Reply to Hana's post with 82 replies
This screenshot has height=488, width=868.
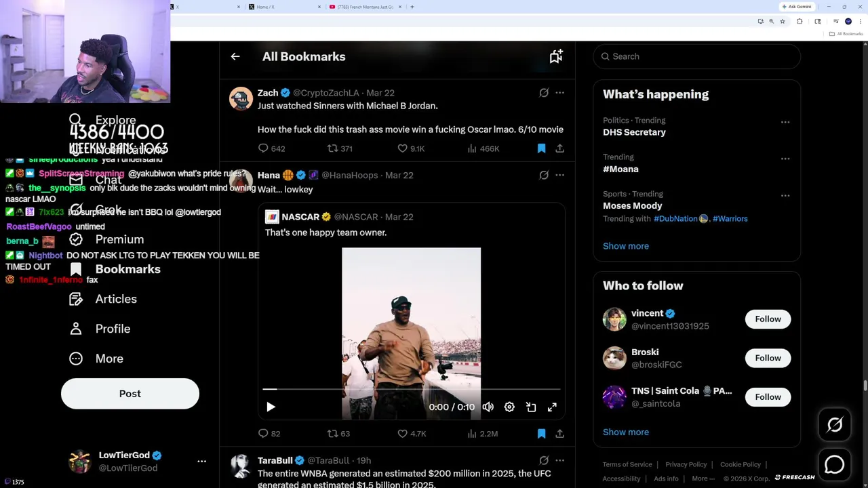click(x=263, y=434)
